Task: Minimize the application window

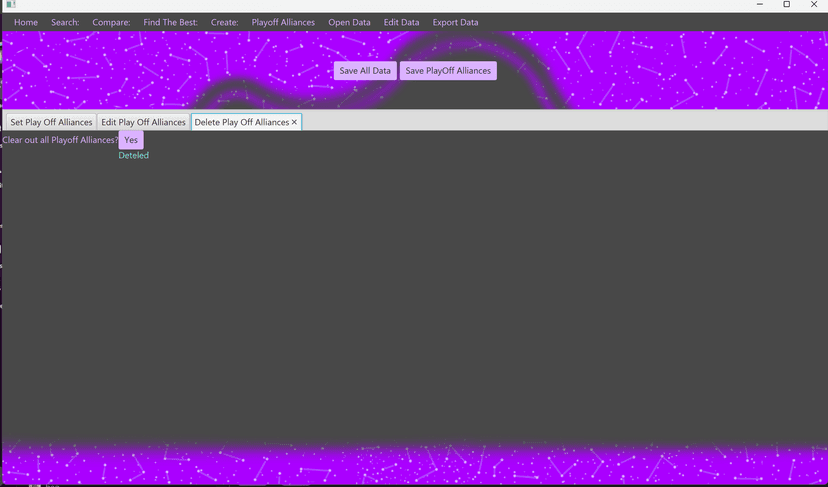Action: (x=759, y=5)
